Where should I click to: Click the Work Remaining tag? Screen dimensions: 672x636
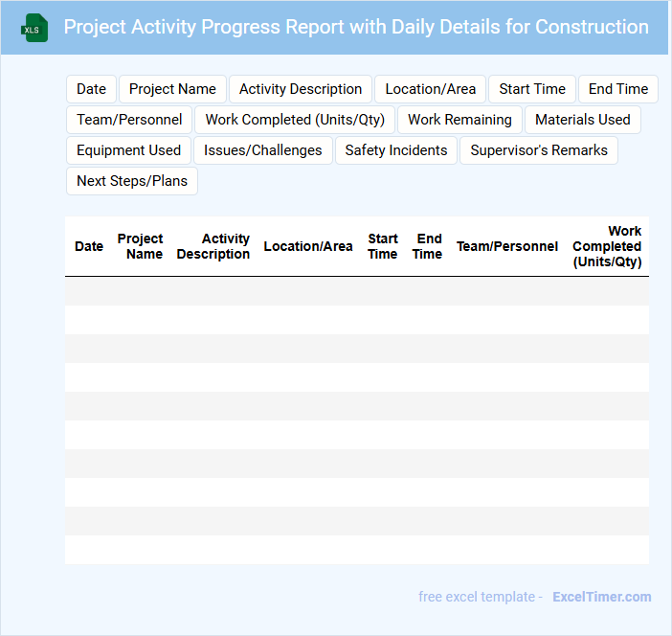pos(459,120)
